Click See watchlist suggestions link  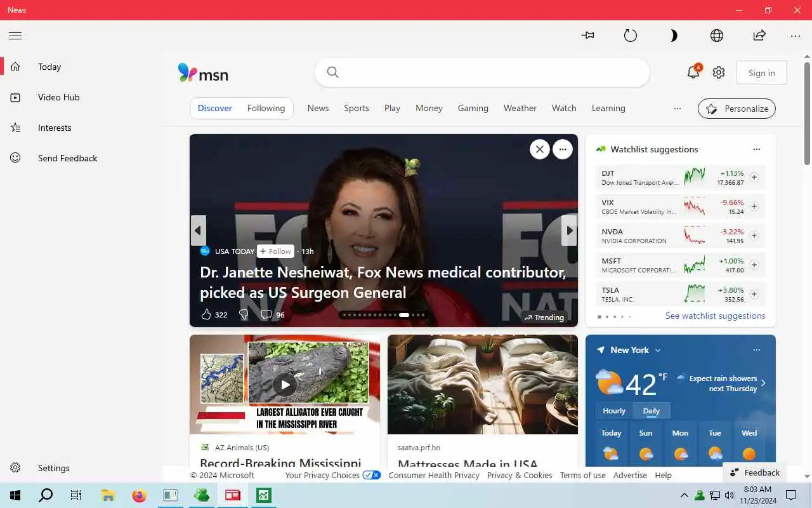point(715,316)
